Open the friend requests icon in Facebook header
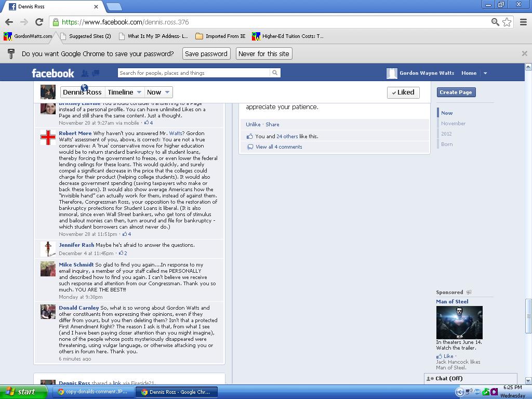Viewport: 532px width, 399px height. click(85, 73)
